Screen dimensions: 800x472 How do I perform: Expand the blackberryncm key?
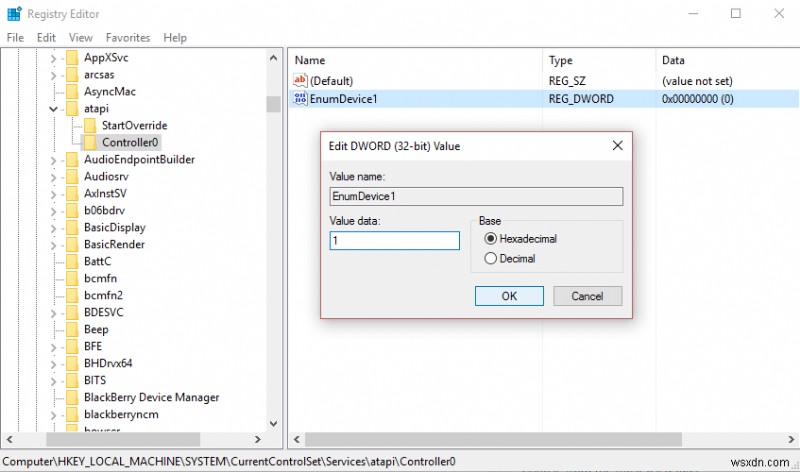point(53,415)
